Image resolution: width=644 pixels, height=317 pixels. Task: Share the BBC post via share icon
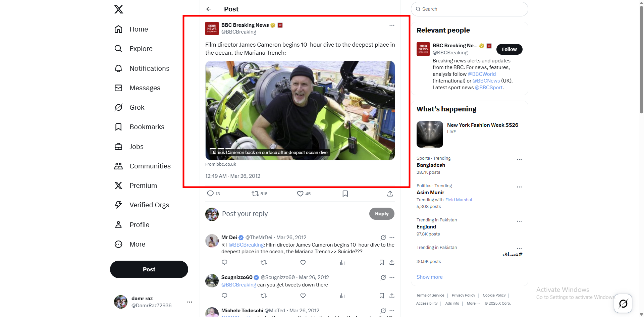pyautogui.click(x=390, y=194)
